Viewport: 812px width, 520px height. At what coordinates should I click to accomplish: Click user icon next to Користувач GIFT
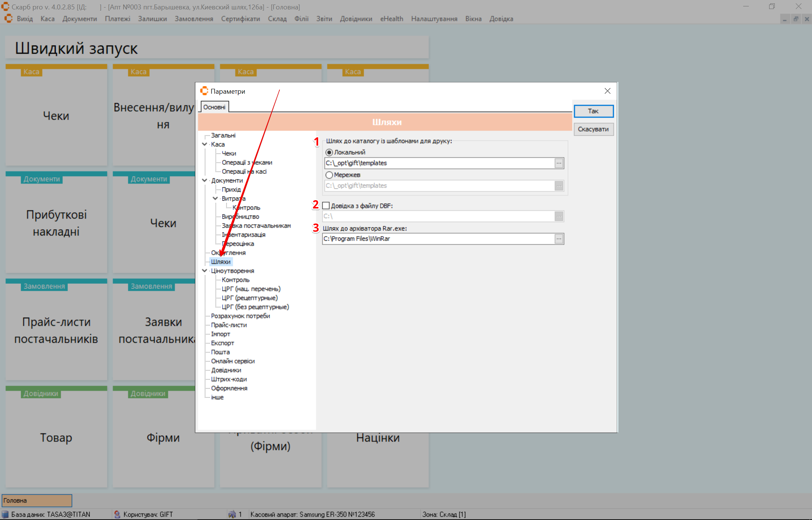[117, 514]
